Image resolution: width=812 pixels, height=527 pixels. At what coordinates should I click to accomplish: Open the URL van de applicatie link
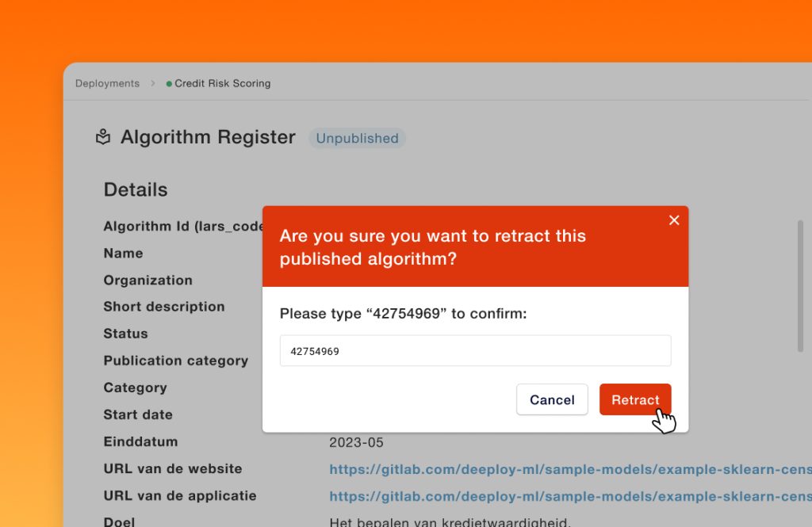click(x=570, y=496)
